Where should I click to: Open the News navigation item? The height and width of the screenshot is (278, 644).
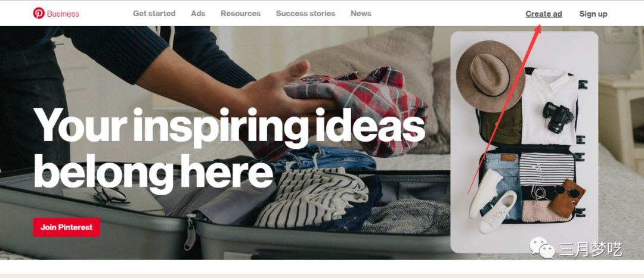tap(361, 14)
